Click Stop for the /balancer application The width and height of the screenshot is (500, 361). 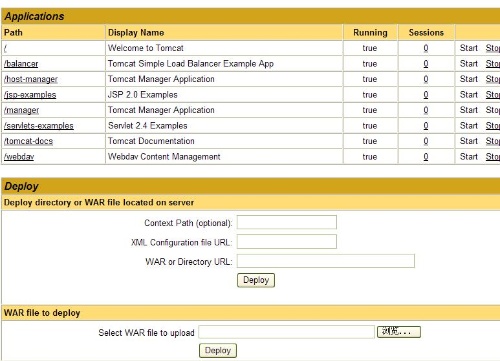493,64
